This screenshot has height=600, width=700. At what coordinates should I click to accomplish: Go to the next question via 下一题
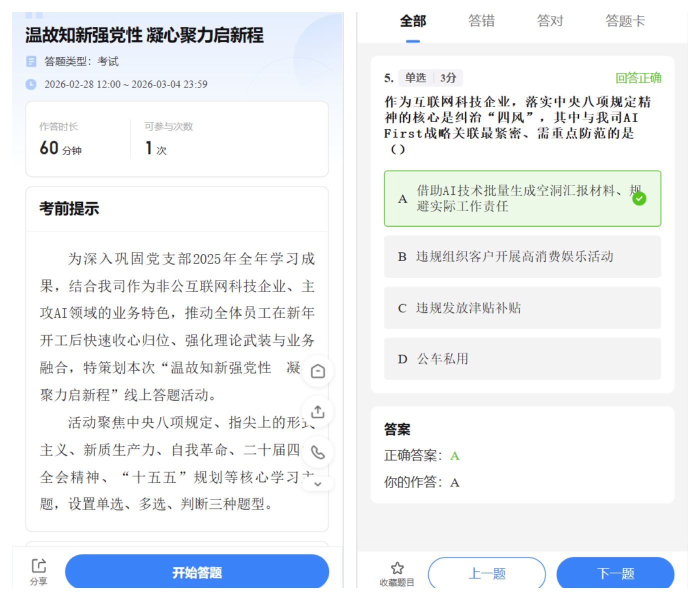[616, 573]
